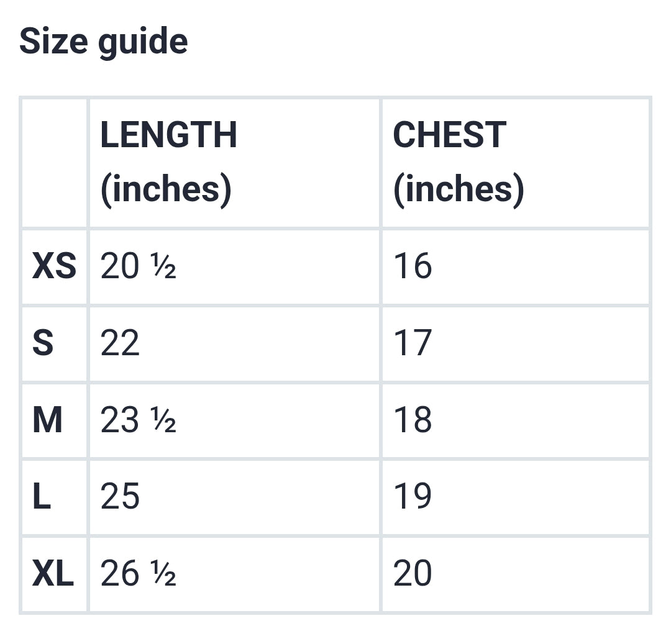Image resolution: width=671 pixels, height=644 pixels.
Task: Select the XL length value 26 ½
Action: tap(138, 574)
